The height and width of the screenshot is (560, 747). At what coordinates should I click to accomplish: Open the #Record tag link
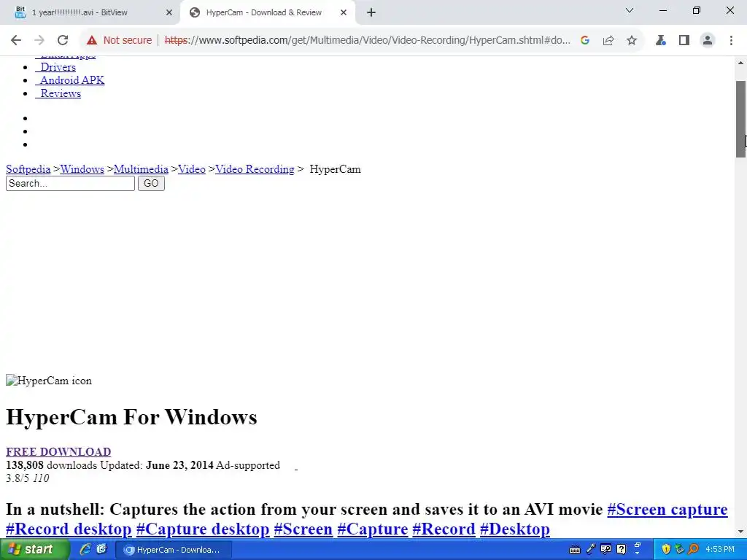(444, 529)
